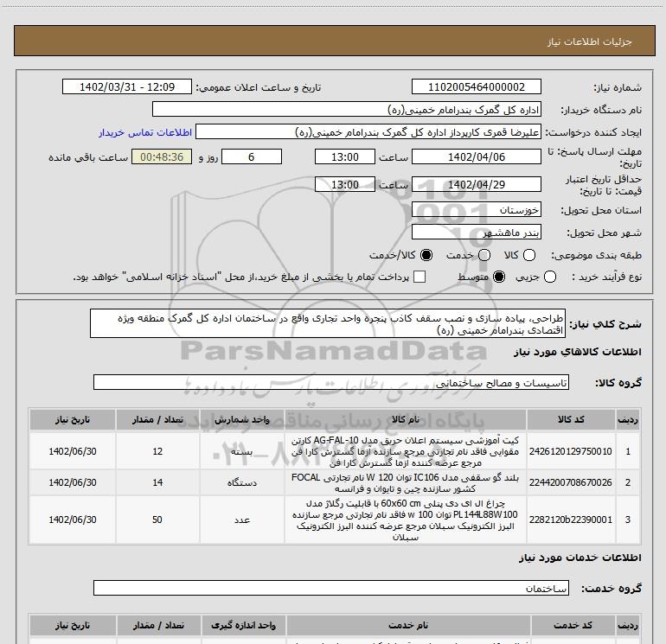The height and width of the screenshot is (644, 666).
Task: Click the گروه کالا field تاسیسات و مصالح ساختمانی
Action: (331, 382)
